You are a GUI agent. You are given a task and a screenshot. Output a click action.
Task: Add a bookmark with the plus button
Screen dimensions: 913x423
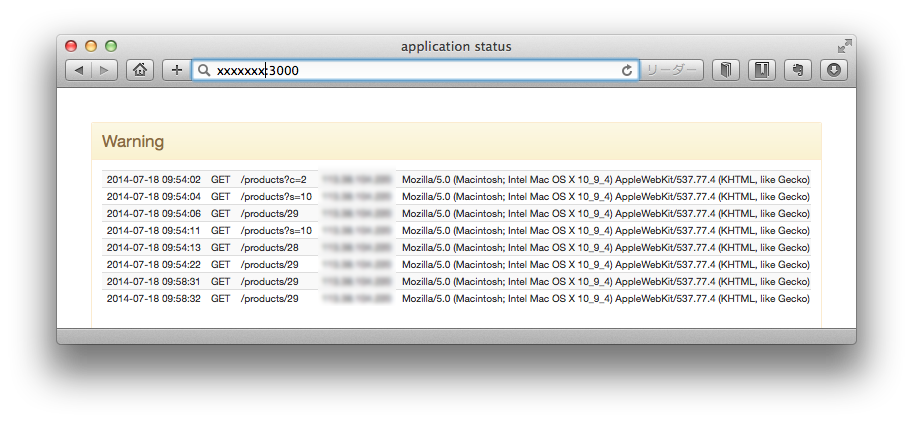click(176, 70)
